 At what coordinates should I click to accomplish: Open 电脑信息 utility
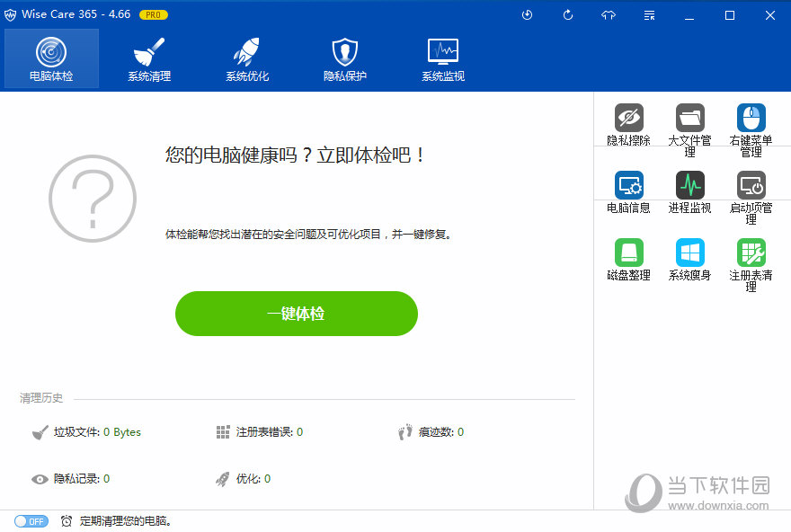coord(628,192)
